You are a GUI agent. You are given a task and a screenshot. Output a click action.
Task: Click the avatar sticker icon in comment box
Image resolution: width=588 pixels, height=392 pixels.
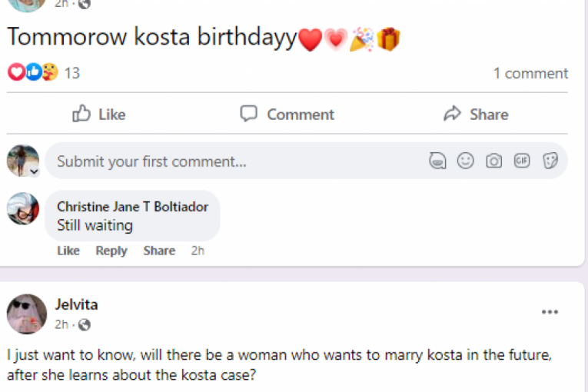tap(437, 161)
